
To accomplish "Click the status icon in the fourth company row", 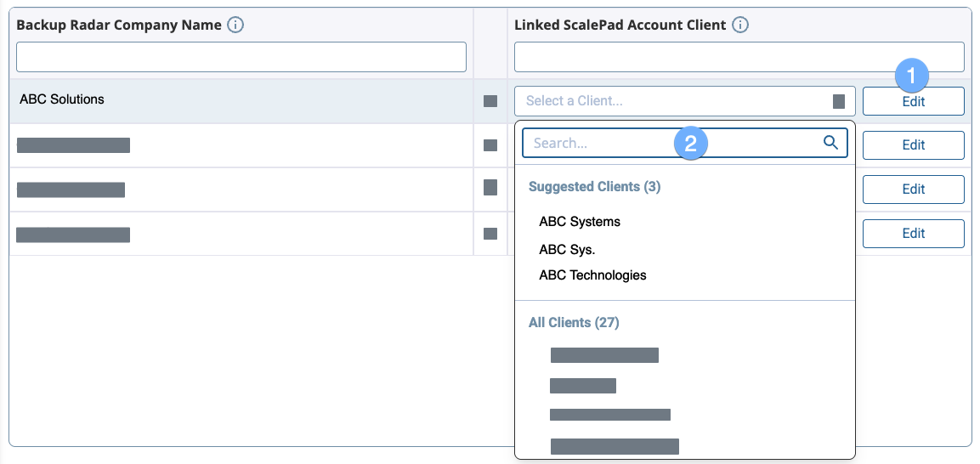I will [490, 234].
